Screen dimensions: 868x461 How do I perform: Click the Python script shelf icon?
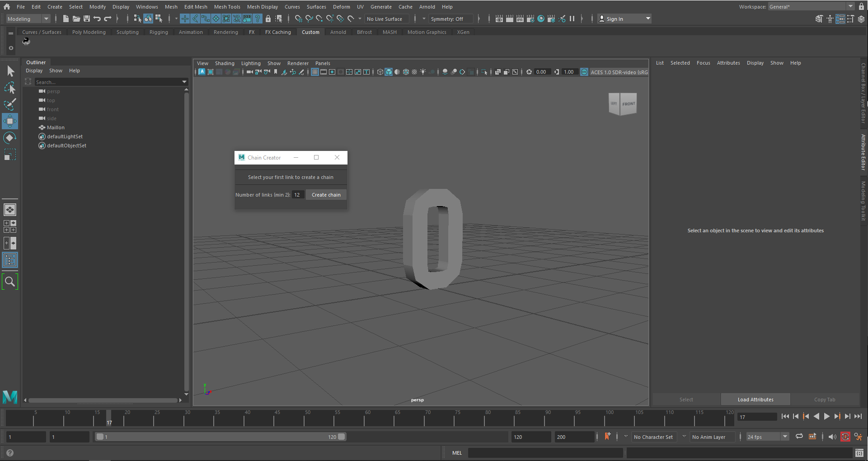pos(26,42)
